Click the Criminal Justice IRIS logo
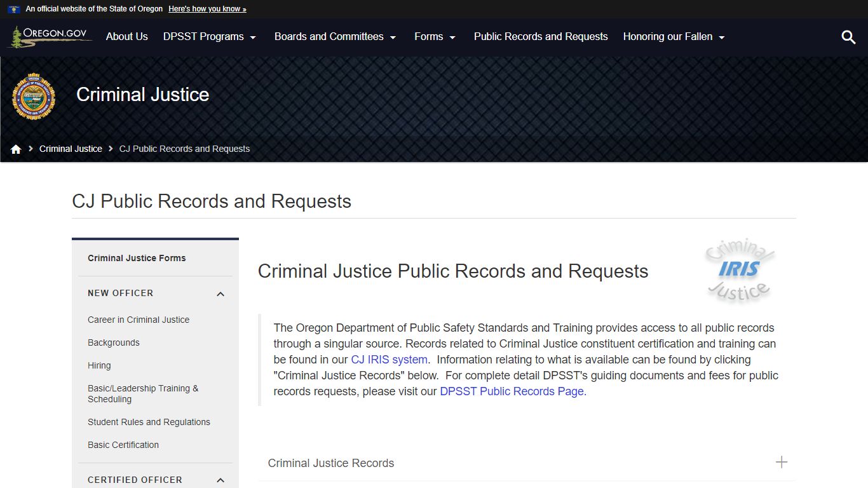This screenshot has height=488, width=868. point(740,271)
